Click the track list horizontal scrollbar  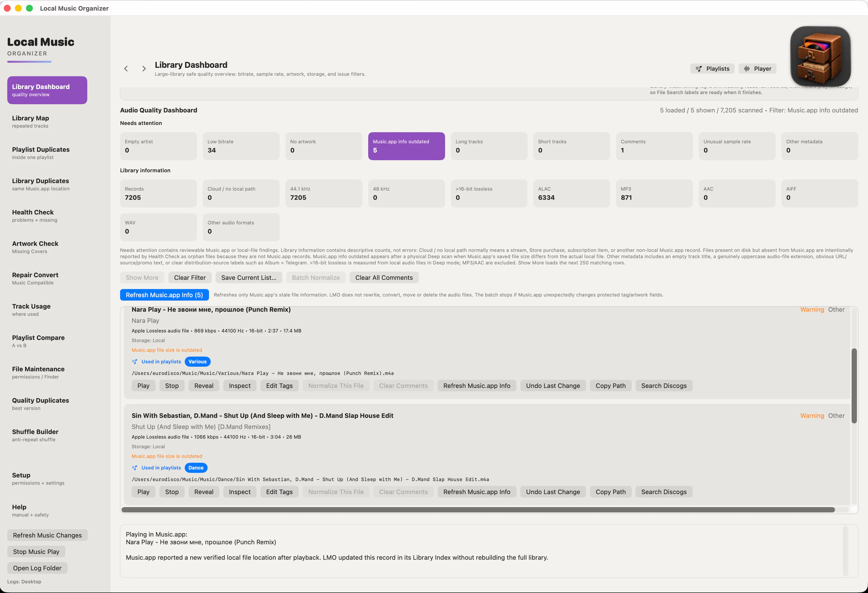[x=478, y=510]
